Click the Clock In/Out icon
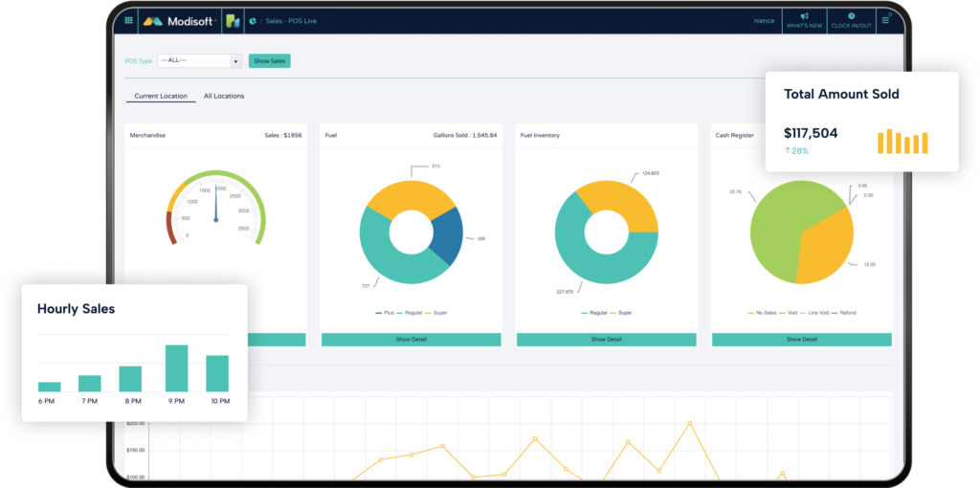 pos(851,17)
